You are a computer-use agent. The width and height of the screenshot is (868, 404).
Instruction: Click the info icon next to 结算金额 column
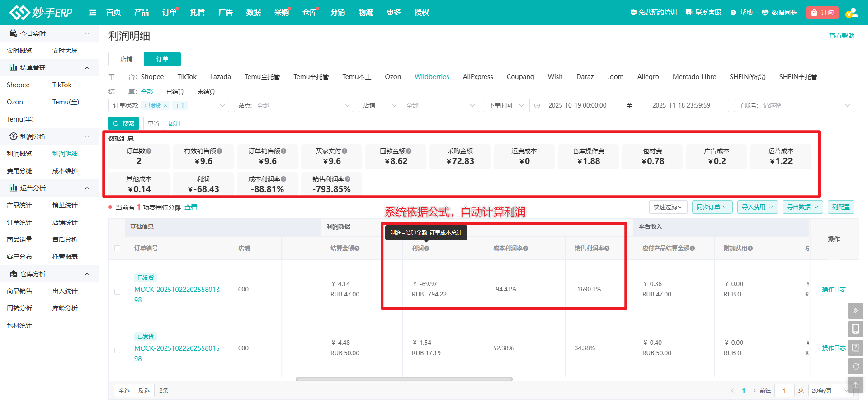click(x=357, y=249)
